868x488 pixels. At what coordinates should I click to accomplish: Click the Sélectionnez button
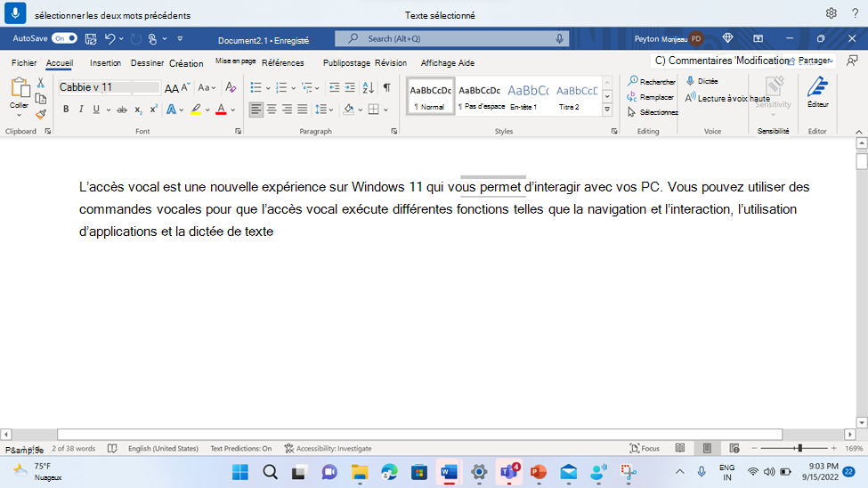(653, 112)
